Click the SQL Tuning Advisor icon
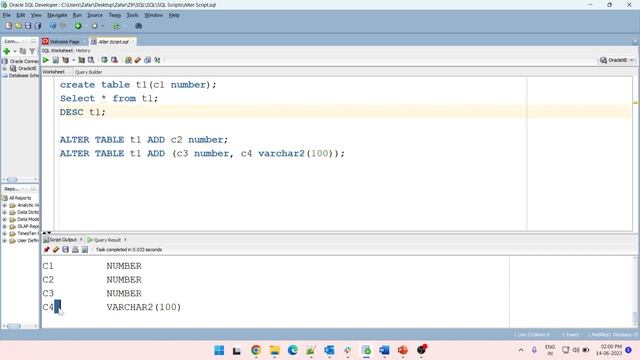The height and width of the screenshot is (360, 640). pyautogui.click(x=91, y=60)
